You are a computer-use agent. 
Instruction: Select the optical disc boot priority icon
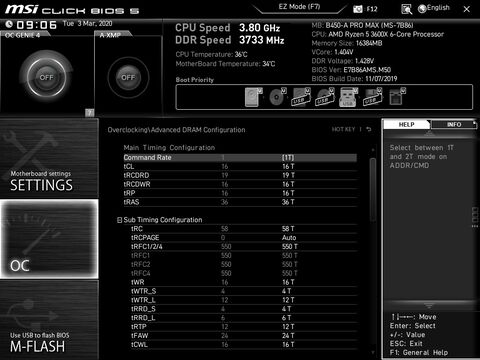[278, 97]
